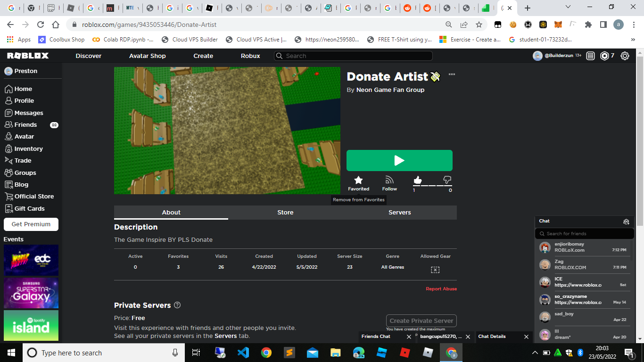Open Groups in the sidebar

tap(20, 173)
